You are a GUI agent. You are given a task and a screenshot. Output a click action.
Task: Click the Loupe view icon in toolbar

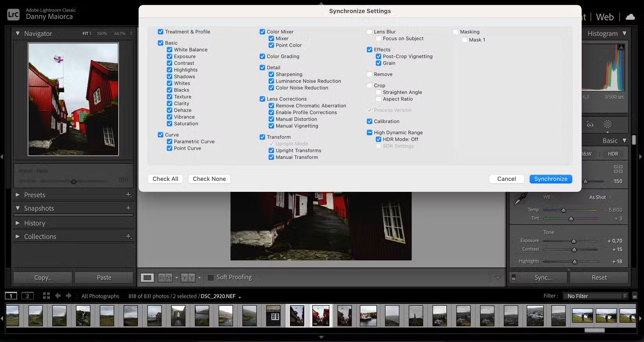147,278
